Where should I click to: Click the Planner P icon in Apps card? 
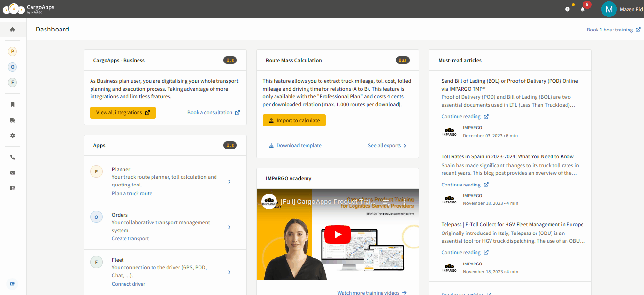[96, 172]
